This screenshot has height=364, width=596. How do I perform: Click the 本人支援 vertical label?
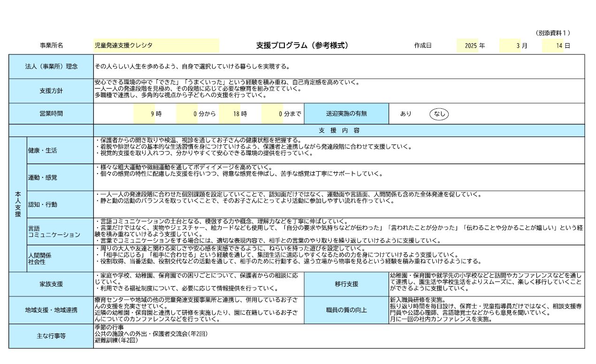click(18, 204)
